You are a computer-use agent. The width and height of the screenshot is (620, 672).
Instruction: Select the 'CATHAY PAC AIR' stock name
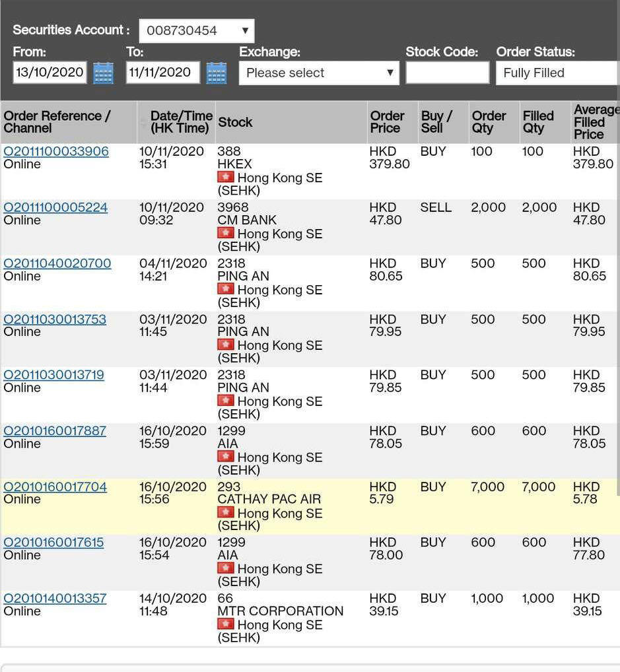coord(269,499)
